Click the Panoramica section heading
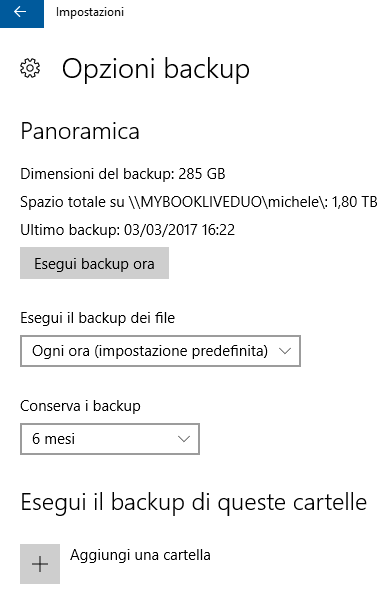The width and height of the screenshot is (386, 592). tap(80, 131)
